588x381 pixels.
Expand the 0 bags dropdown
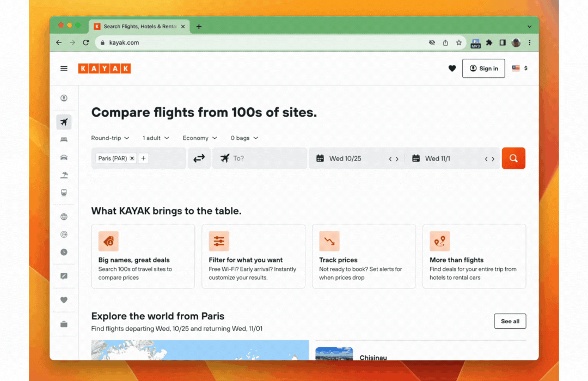[x=244, y=138]
